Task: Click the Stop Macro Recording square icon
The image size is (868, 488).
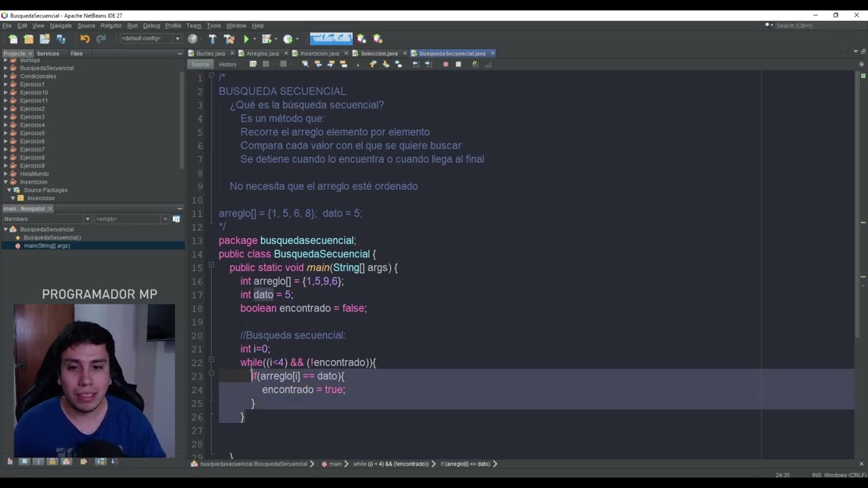Action: pos(458,64)
